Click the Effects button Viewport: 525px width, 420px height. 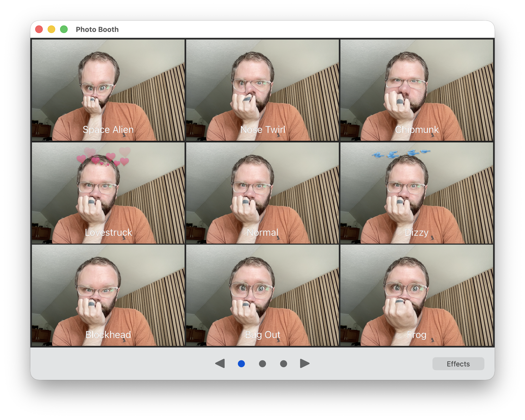pyautogui.click(x=458, y=364)
